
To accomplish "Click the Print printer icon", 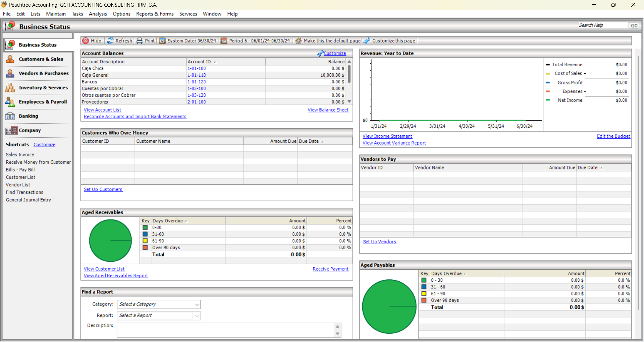I will point(140,41).
